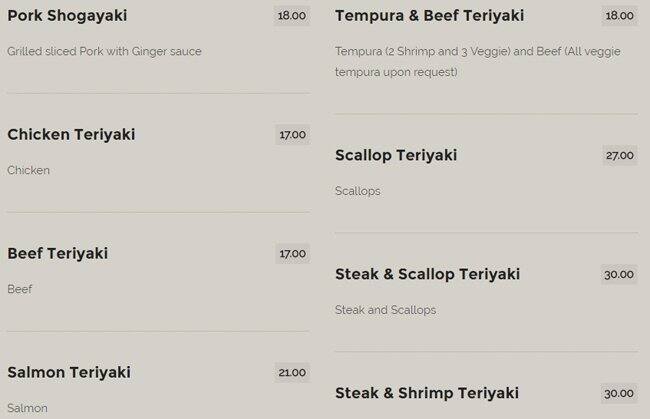Open the Steak & Shrimp Teriyaki item
The width and height of the screenshot is (650, 419).
[x=427, y=393]
